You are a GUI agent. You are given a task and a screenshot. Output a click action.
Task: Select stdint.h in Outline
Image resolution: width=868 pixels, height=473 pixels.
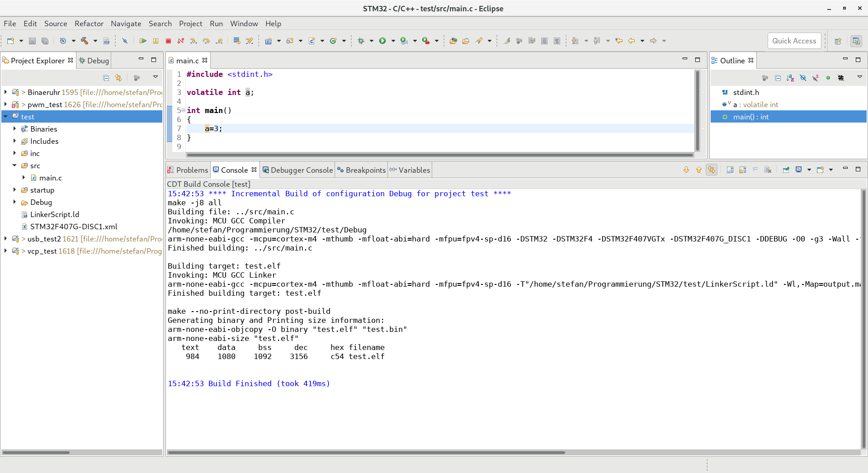point(746,92)
